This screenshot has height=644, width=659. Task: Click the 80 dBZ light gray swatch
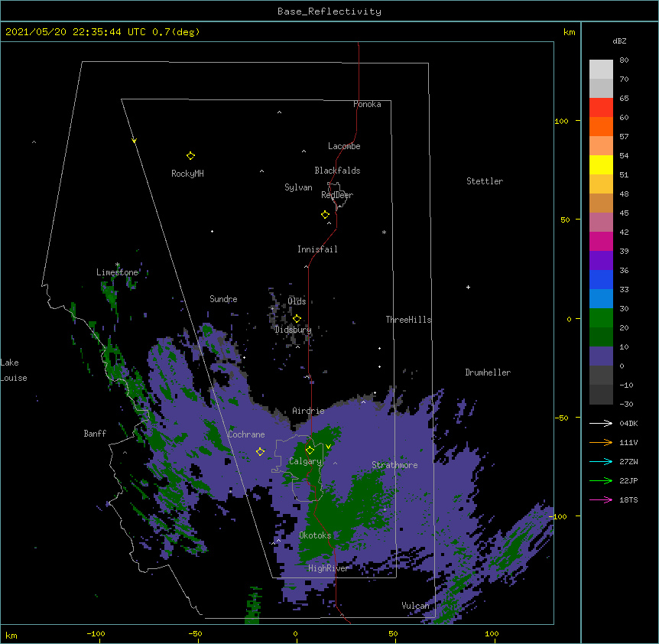pos(601,69)
